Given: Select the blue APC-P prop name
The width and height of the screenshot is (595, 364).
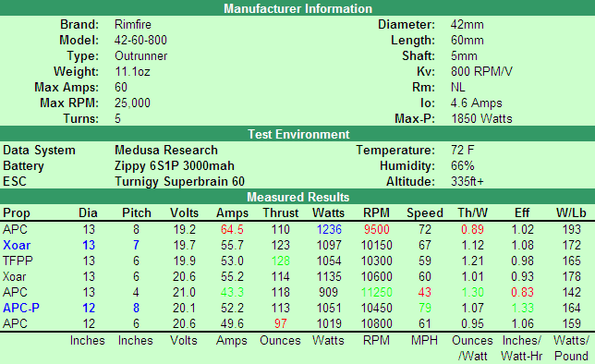Looking at the screenshot, I should coord(21,308).
